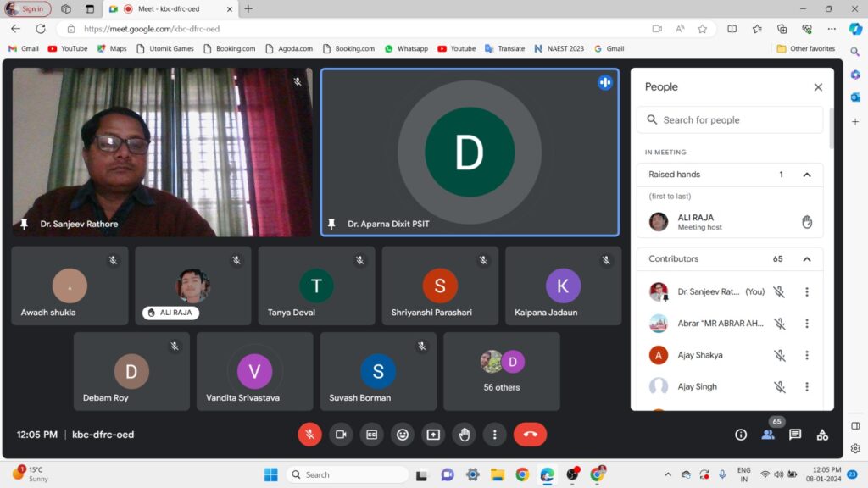868x488 pixels.
Task: Collapse the Contributors list
Action: 807,259
